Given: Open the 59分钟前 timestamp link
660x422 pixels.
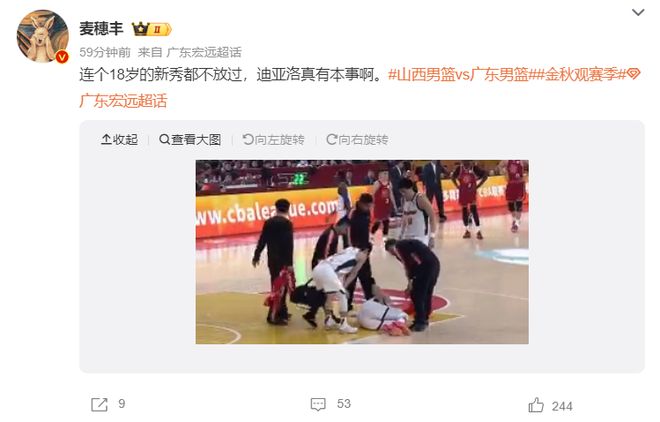Looking at the screenshot, I should (x=105, y=52).
